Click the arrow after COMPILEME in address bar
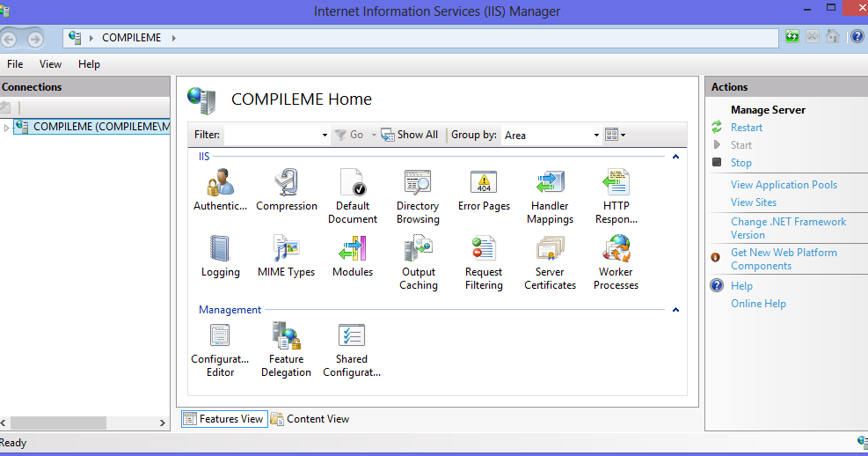 coord(174,38)
